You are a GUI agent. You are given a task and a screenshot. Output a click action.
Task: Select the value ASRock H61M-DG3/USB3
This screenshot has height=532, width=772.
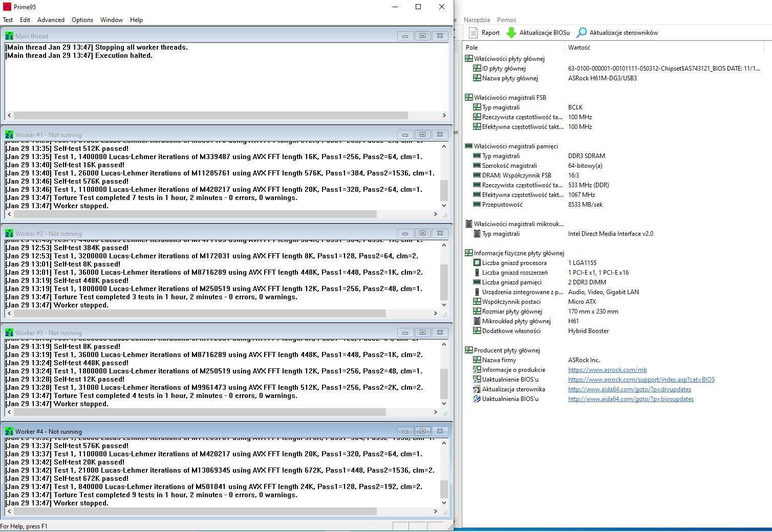point(603,78)
